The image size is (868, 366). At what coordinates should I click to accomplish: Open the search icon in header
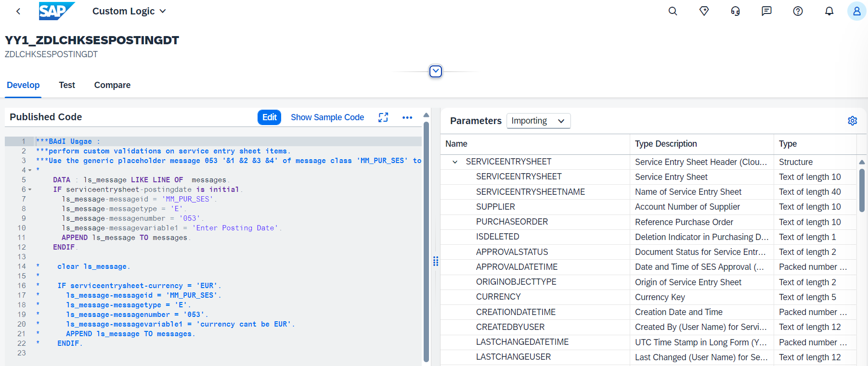(673, 11)
